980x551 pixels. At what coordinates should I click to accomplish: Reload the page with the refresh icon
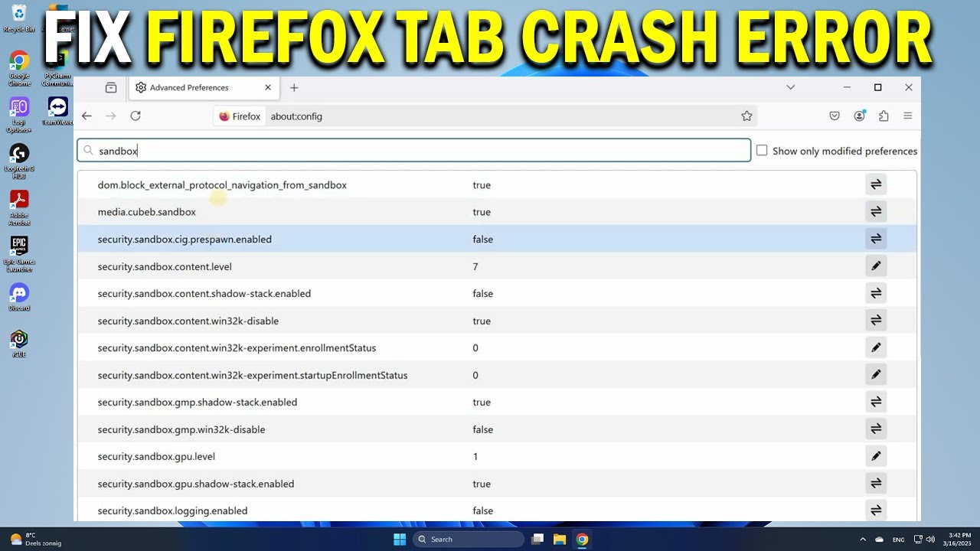tap(136, 116)
